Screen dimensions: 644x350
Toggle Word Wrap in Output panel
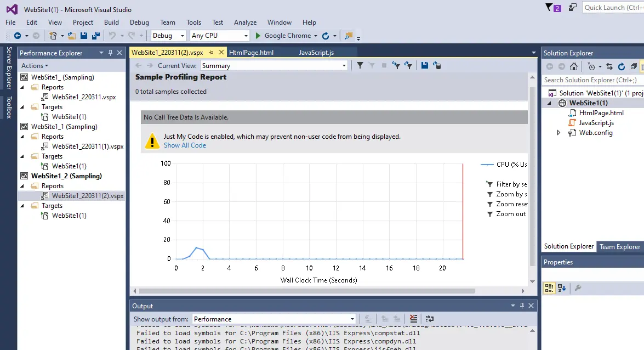(x=430, y=319)
